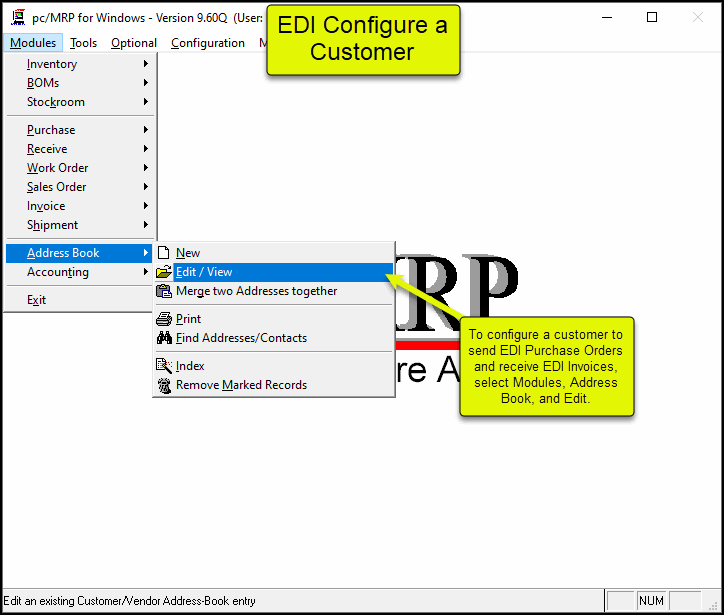
Task: Expand the BOMs submenu arrow
Action: [145, 83]
